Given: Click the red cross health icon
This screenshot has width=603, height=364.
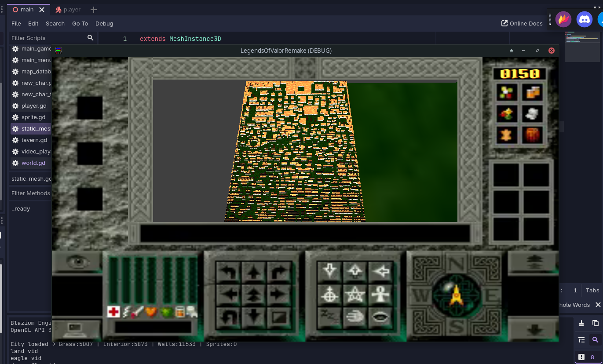Looking at the screenshot, I should pyautogui.click(x=113, y=312).
